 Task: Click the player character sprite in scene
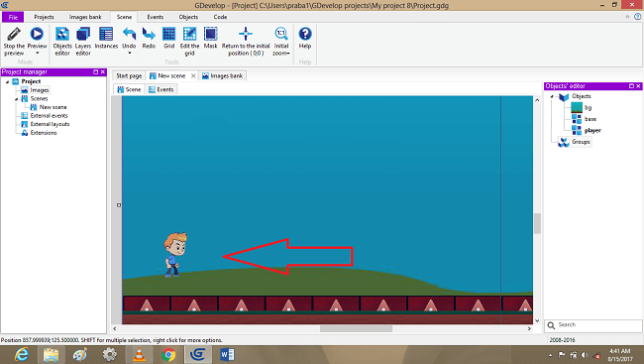click(x=175, y=255)
